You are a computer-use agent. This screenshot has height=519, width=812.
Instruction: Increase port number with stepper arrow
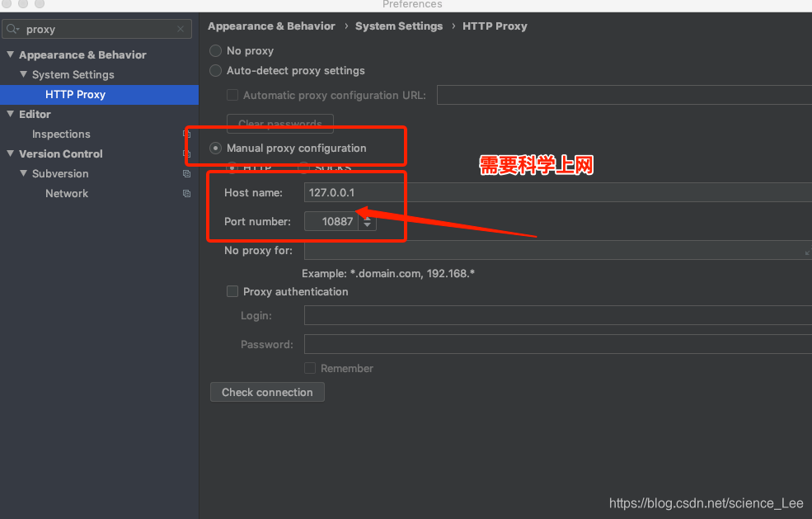pos(367,218)
